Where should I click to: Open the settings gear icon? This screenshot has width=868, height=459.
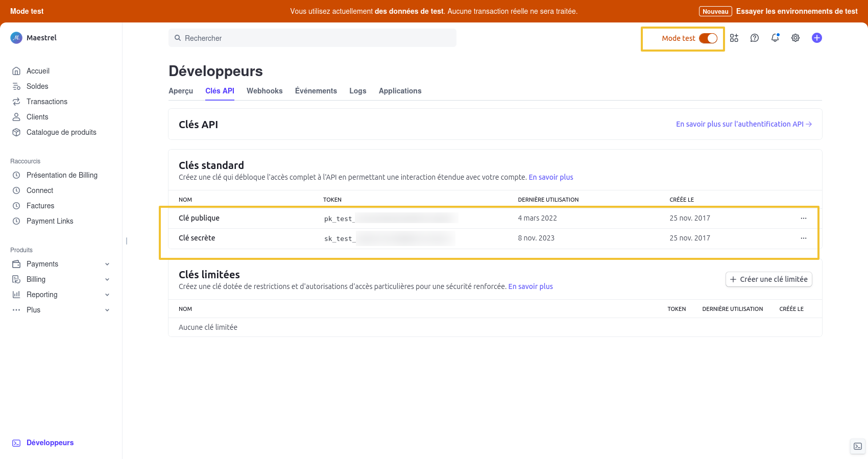point(795,38)
